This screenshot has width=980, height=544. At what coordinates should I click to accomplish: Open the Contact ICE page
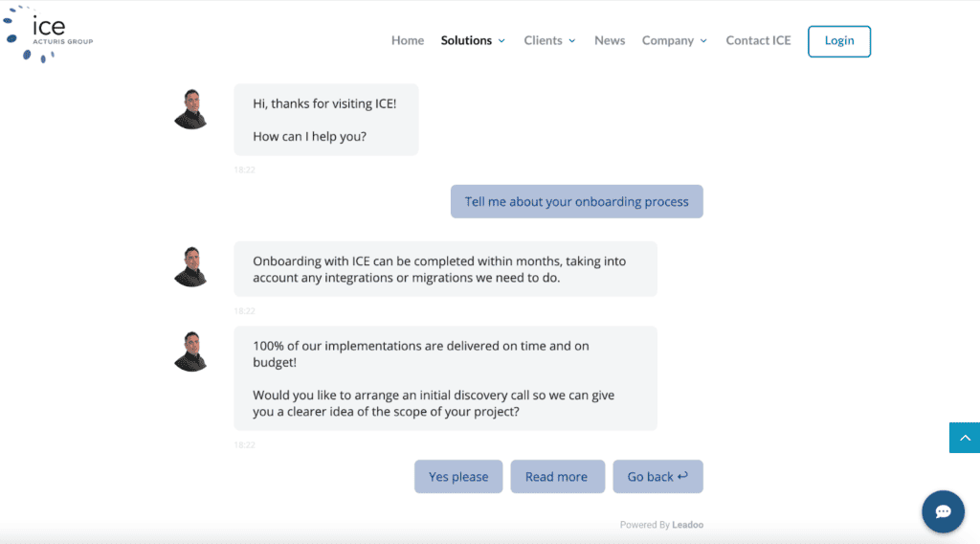click(x=758, y=40)
